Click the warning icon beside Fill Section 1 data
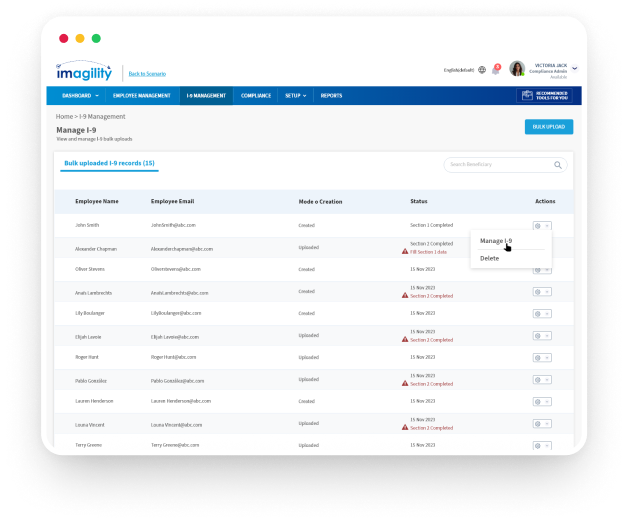The height and width of the screenshot is (524, 629). 405,251
